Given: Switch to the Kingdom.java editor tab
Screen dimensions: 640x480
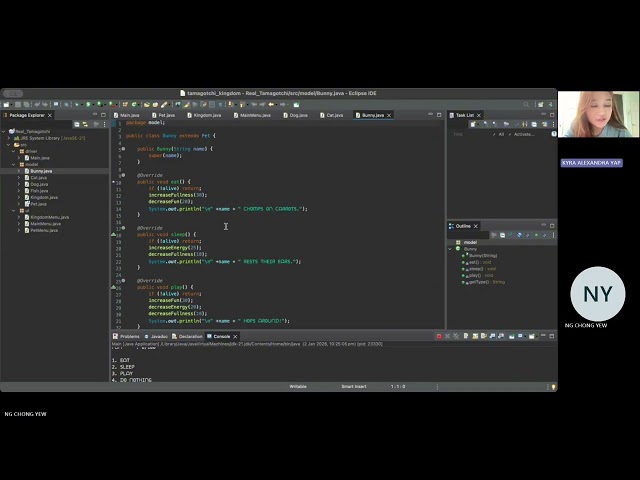Looking at the screenshot, I should pos(207,115).
